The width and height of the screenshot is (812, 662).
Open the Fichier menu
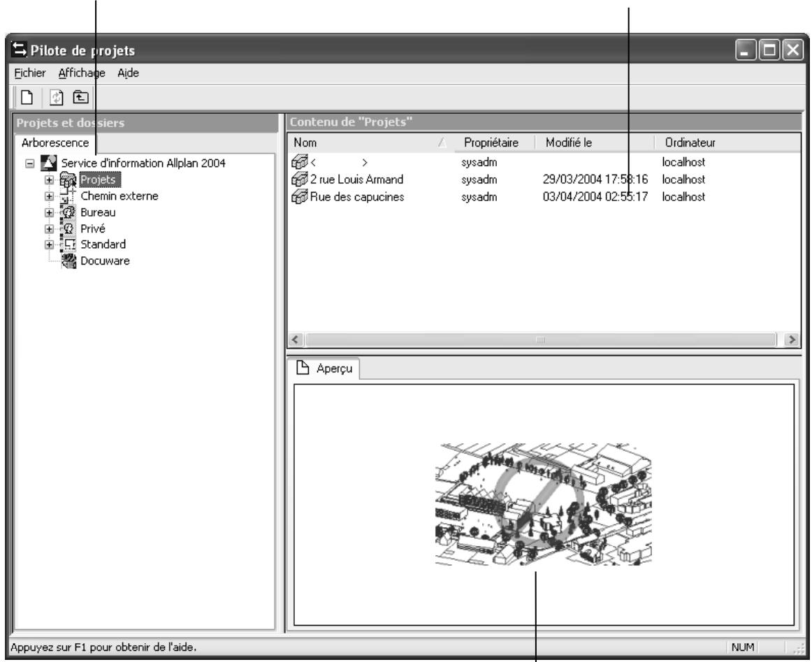[x=29, y=73]
